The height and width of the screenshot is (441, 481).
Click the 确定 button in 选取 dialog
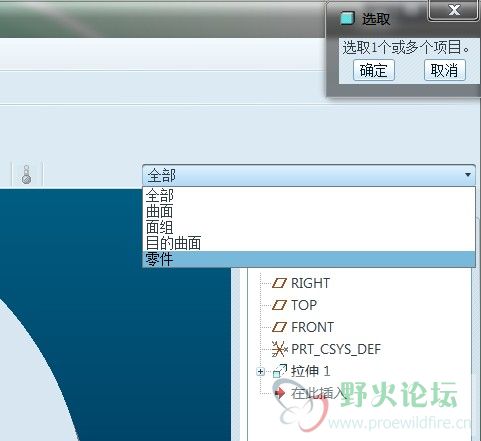(x=374, y=70)
